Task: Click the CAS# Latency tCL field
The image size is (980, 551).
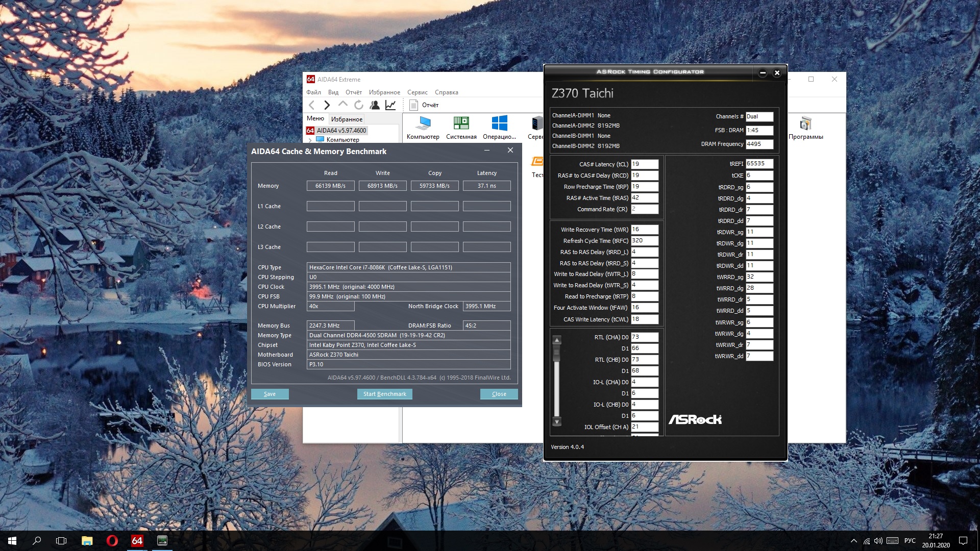Action: (x=644, y=164)
